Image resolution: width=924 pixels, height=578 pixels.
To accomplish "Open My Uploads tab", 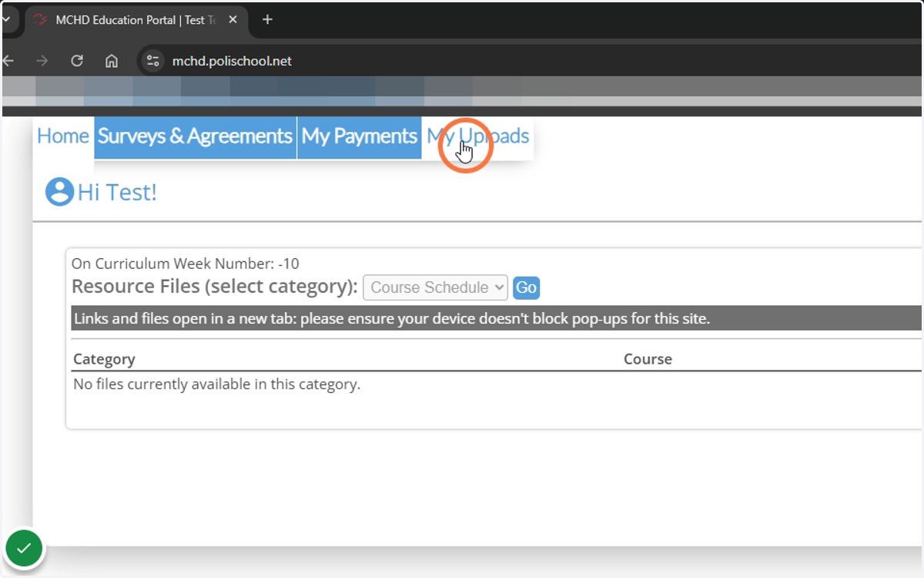I will [x=477, y=137].
